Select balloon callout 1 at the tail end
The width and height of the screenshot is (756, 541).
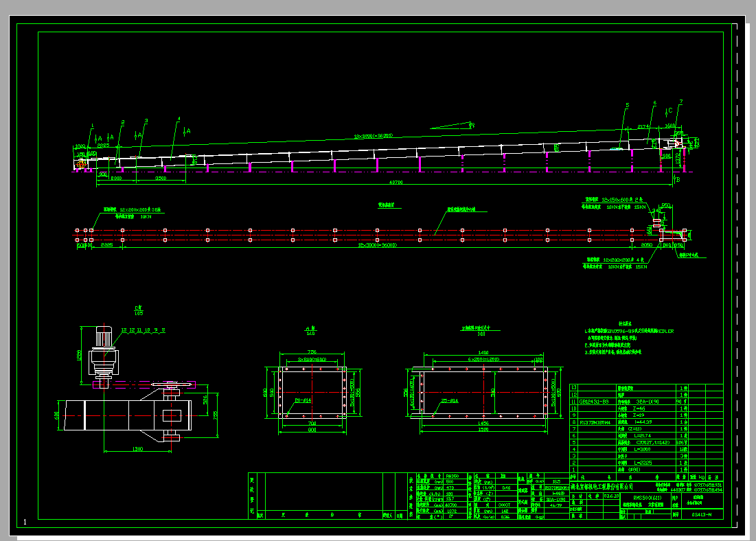(92, 125)
